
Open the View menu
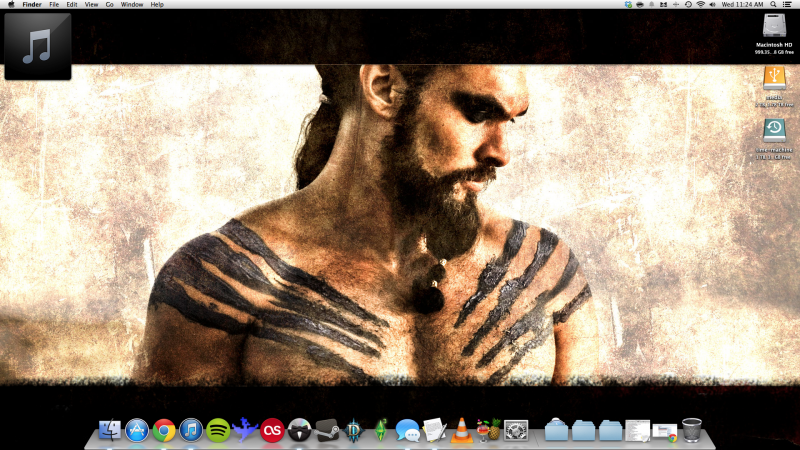click(91, 5)
